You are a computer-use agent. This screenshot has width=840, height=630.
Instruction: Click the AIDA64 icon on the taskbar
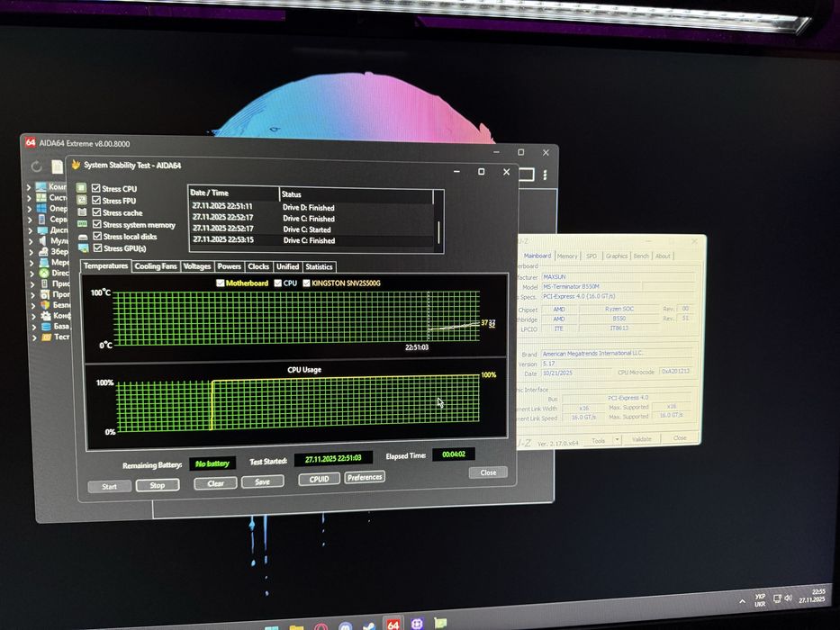[x=393, y=624]
